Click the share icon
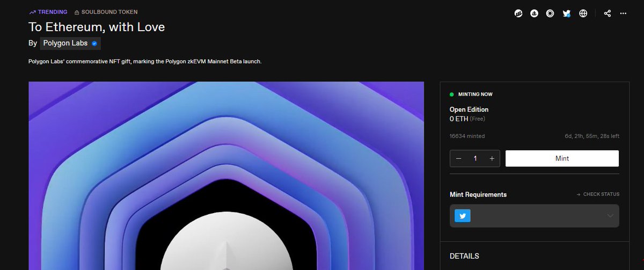644x270 pixels. point(608,13)
